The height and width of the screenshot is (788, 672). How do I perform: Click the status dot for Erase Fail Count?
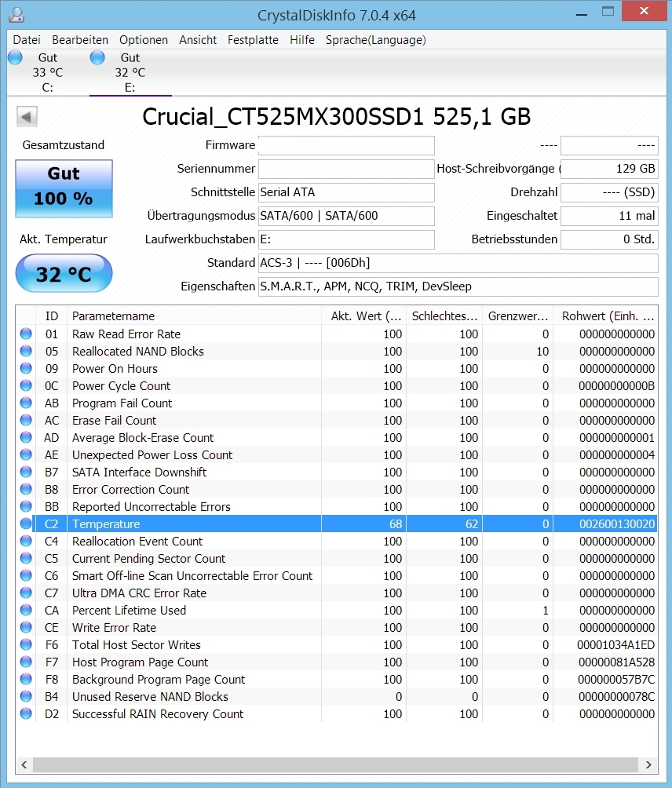tap(26, 420)
